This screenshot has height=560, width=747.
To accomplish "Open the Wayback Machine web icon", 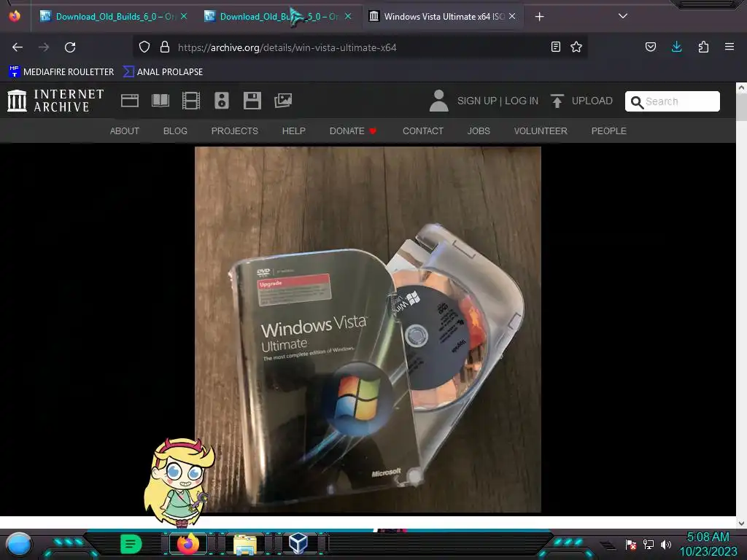I will coord(130,101).
